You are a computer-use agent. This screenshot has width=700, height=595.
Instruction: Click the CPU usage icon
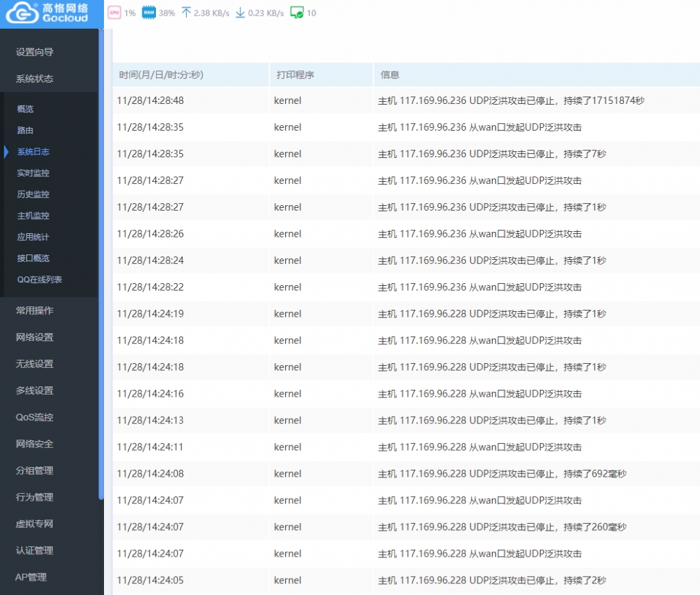114,12
